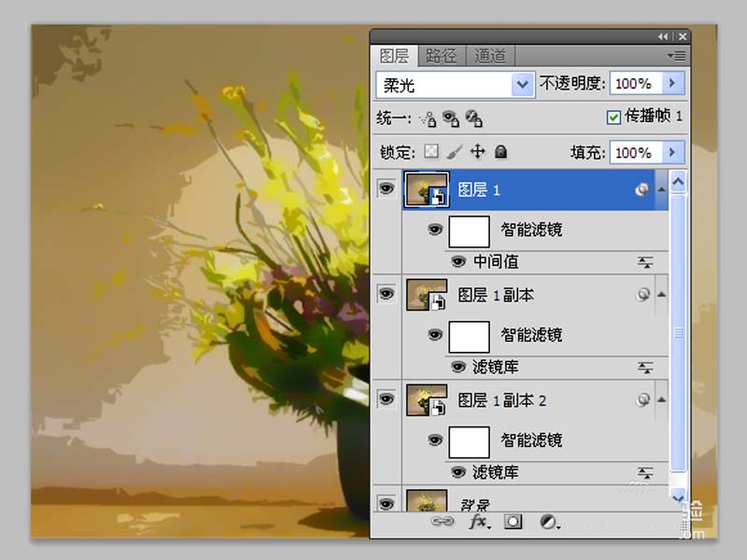Open the new adjustment layer icon menu
Viewport: 747px width, 560px height.
549,523
